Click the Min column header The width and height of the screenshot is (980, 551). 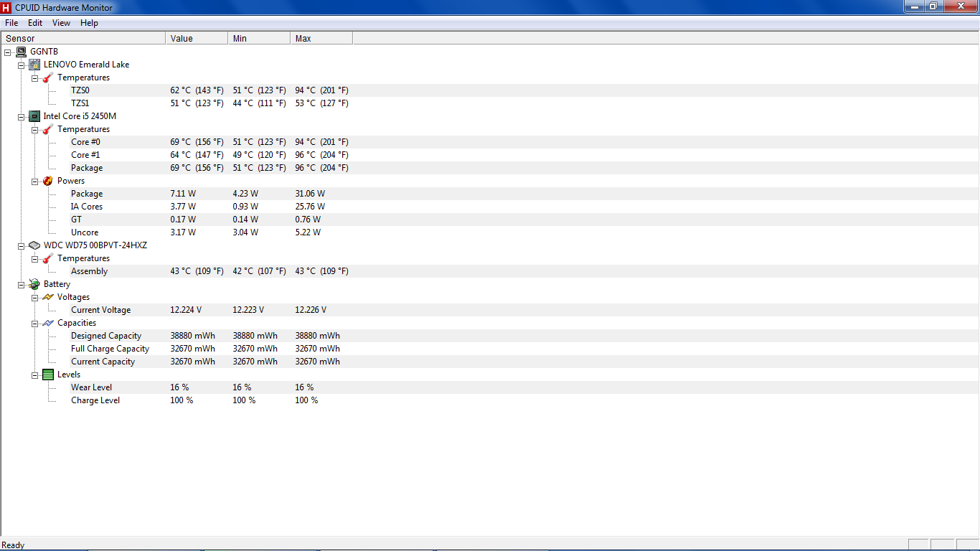click(x=259, y=39)
